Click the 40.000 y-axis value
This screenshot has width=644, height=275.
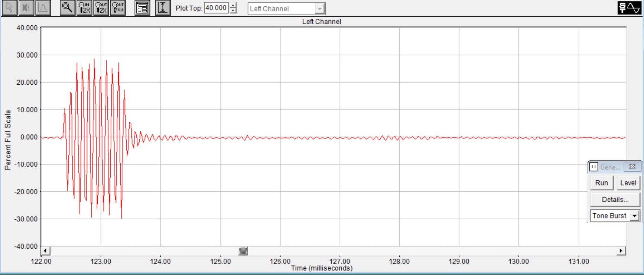pos(27,28)
